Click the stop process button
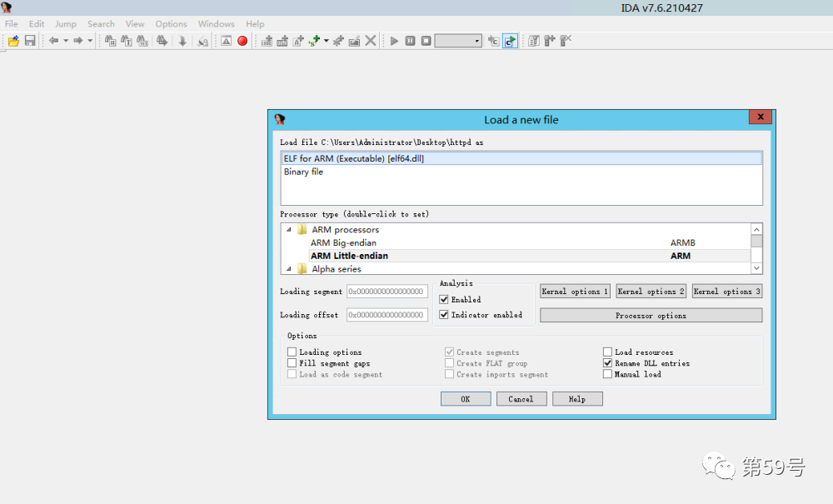 [x=426, y=41]
